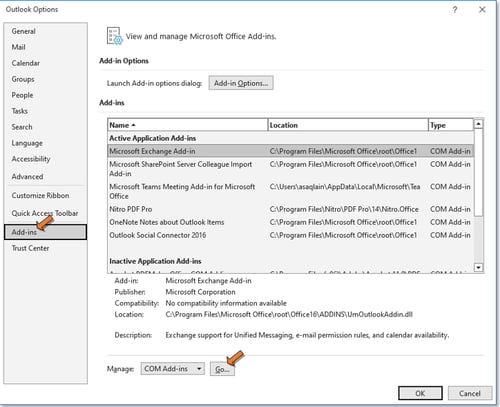Sort add-ins by Name column header
Image resolution: width=500 pixels, height=407 pixels.
pos(188,125)
